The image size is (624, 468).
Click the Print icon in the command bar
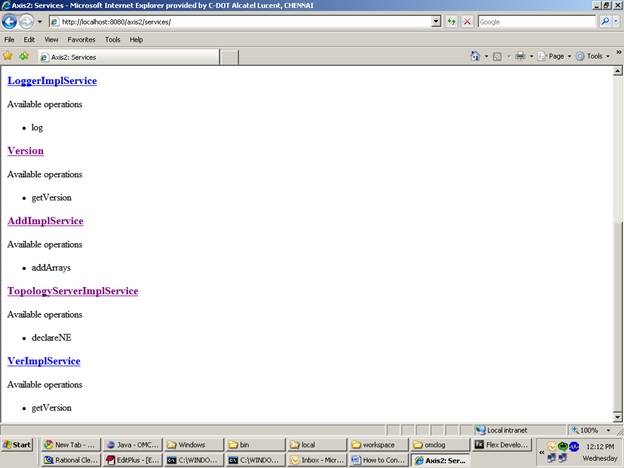click(520, 56)
